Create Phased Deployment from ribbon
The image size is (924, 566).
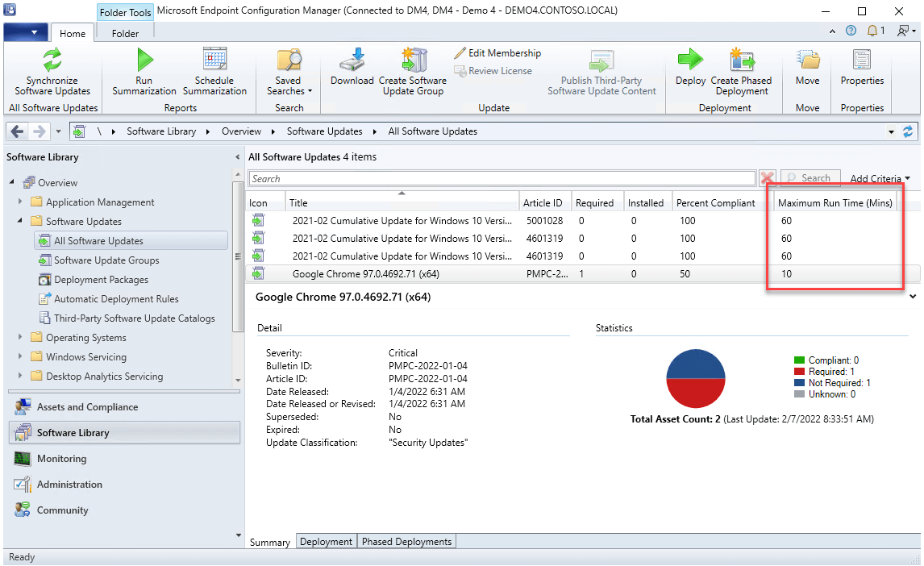coord(741,71)
